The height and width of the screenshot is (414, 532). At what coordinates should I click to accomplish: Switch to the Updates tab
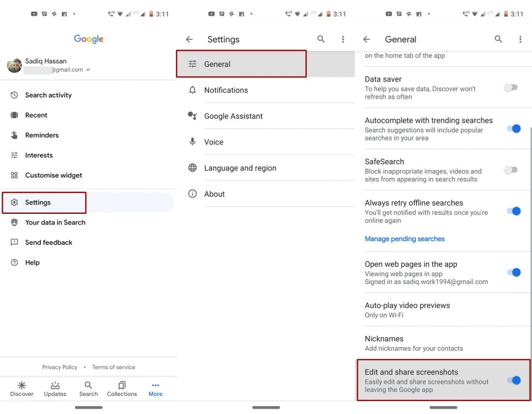point(55,389)
